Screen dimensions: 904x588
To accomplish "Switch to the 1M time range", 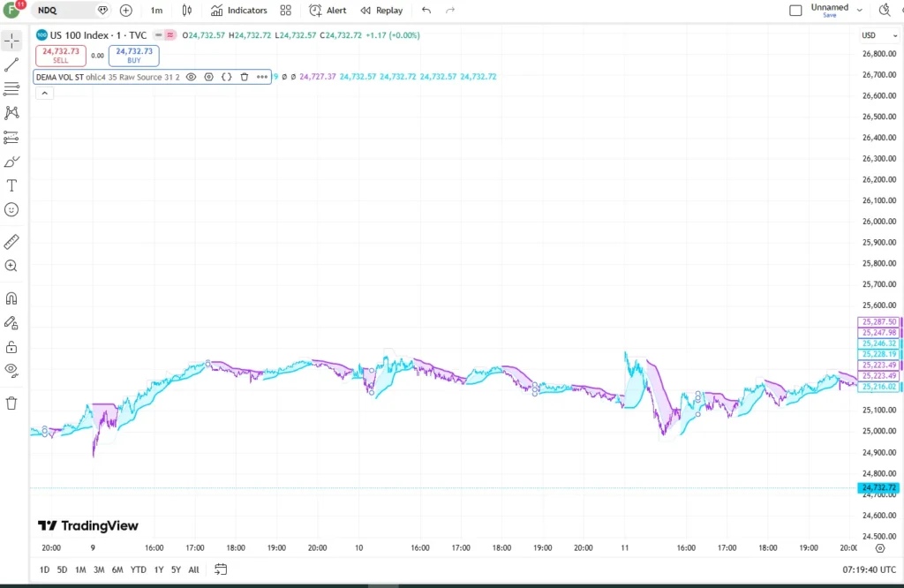I will (x=80, y=569).
